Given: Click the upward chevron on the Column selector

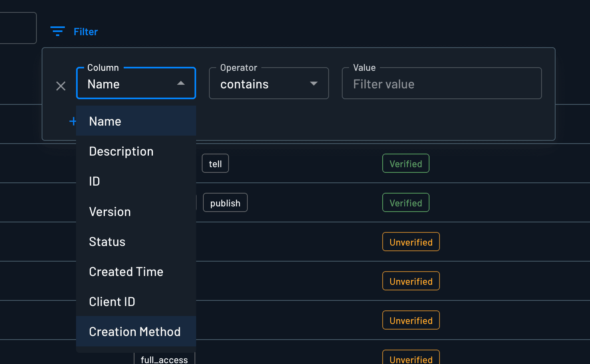Looking at the screenshot, I should tap(181, 84).
